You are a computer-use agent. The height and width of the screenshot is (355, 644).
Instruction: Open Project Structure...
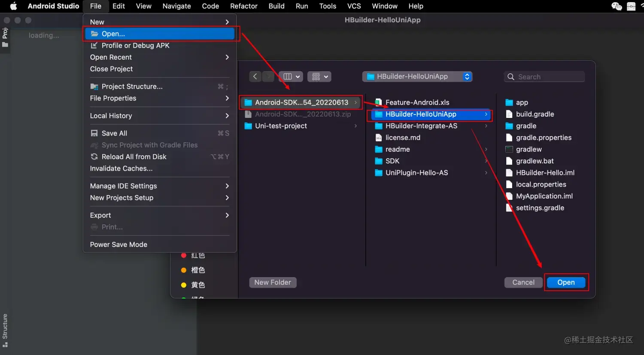[160, 87]
